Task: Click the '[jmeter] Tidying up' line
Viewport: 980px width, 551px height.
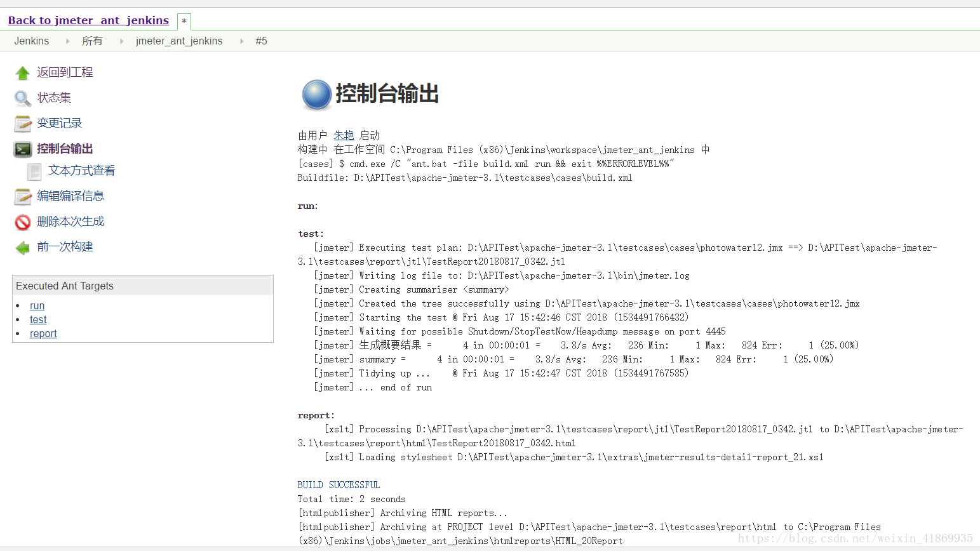Action: tap(501, 373)
